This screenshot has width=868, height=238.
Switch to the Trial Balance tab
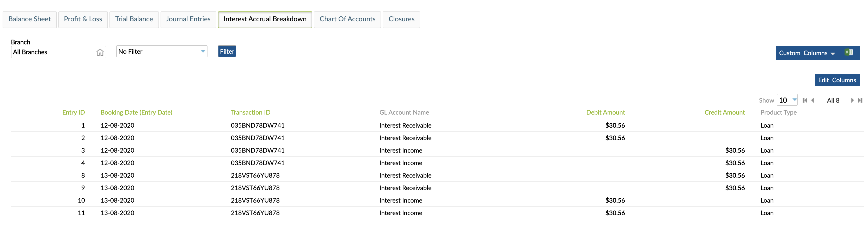click(x=134, y=19)
